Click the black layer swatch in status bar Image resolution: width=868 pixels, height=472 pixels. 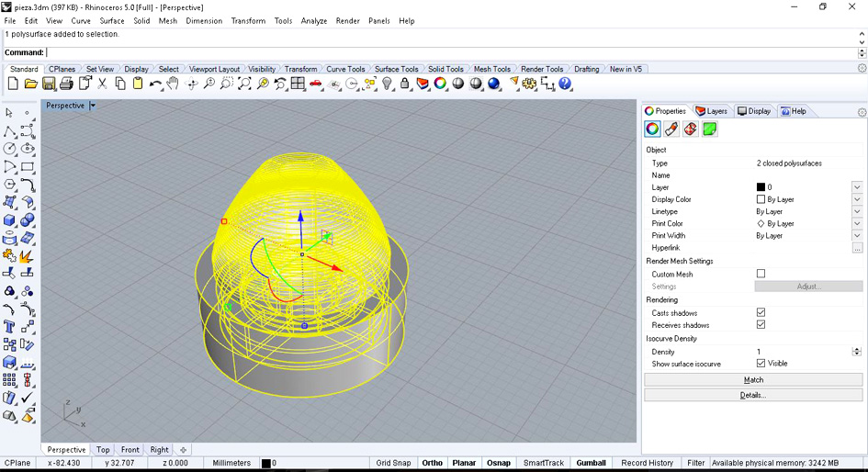point(265,463)
